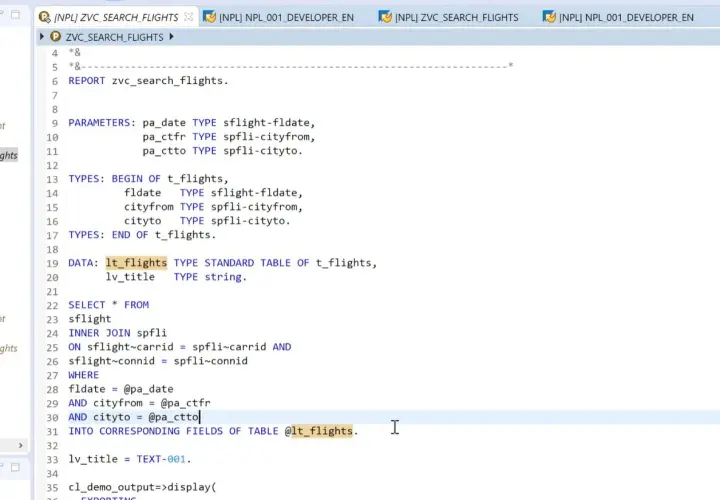Switch to the active [NPL] ZVC_SEARCH_FLIGHTS program tab
The width and height of the screenshot is (720, 500).
pos(115,17)
